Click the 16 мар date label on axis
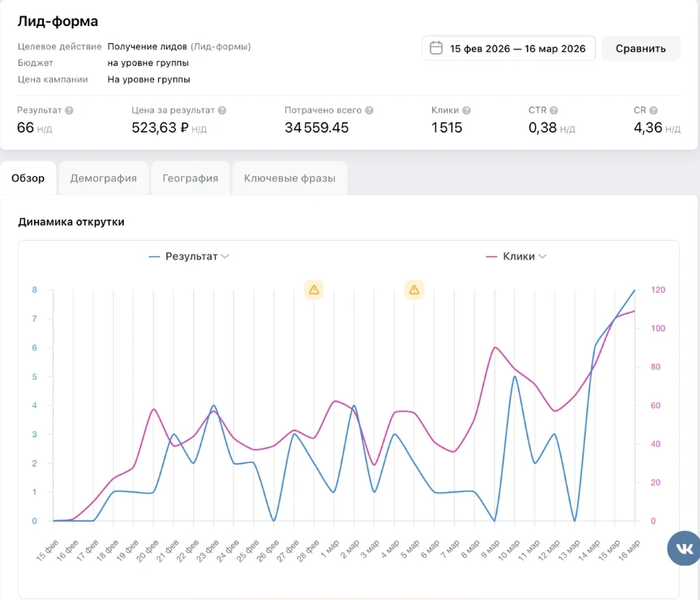The width and height of the screenshot is (700, 600). click(x=629, y=551)
